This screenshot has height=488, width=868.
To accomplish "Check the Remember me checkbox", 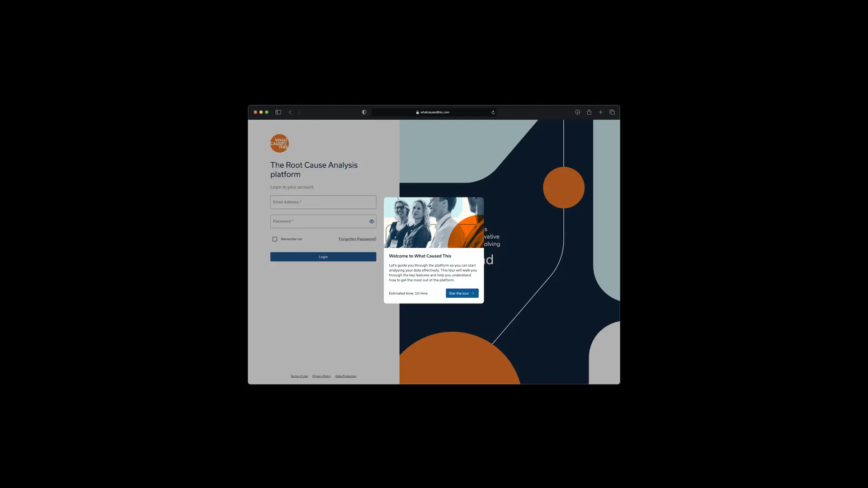I will click(x=274, y=239).
